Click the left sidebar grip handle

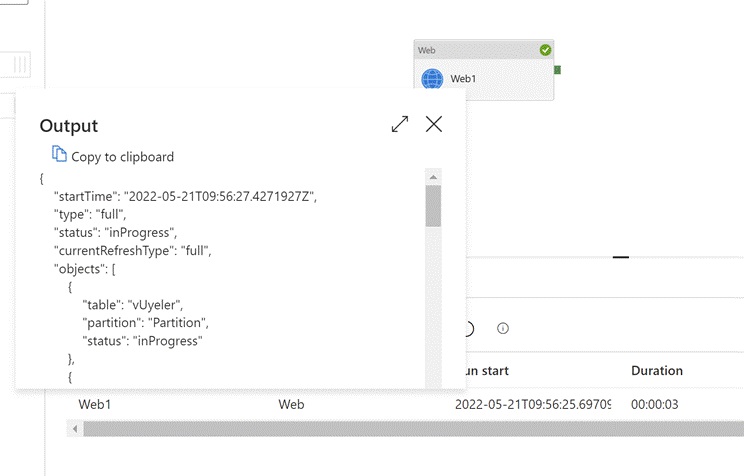tap(20, 64)
